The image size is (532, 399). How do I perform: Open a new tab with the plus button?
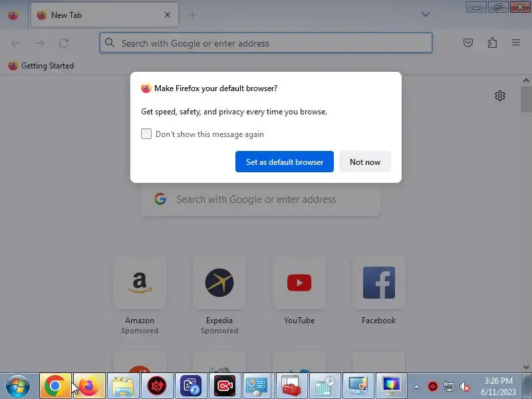192,15
